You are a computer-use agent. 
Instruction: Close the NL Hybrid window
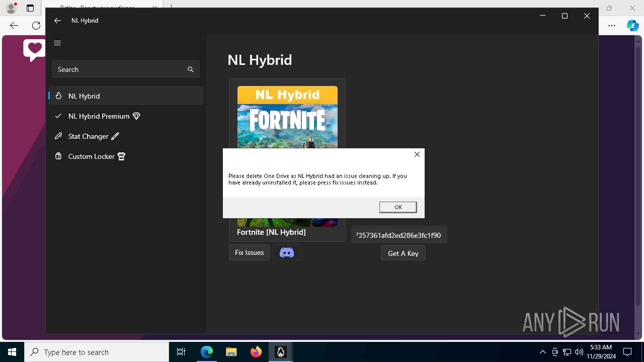587,16
